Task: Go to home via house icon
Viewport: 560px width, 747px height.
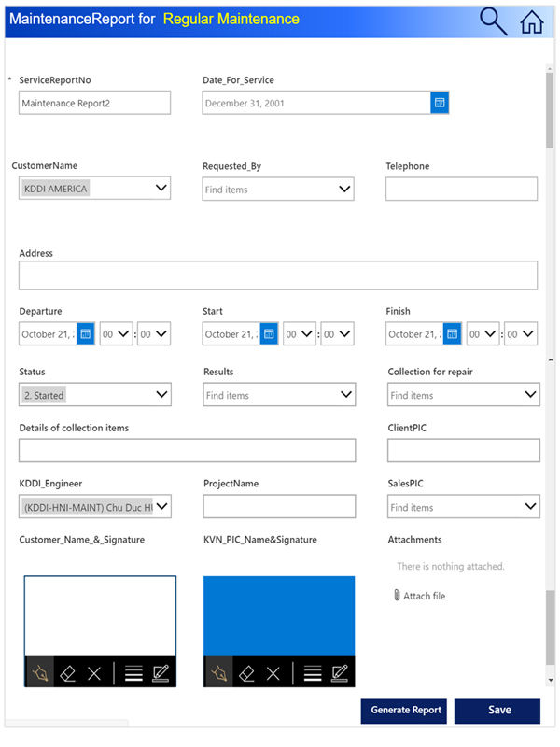Action: coord(531,21)
